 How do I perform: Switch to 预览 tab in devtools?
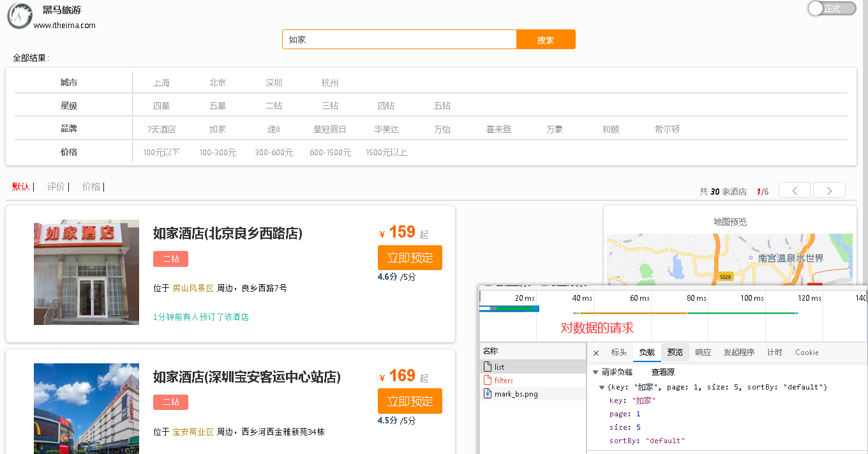[x=675, y=352]
